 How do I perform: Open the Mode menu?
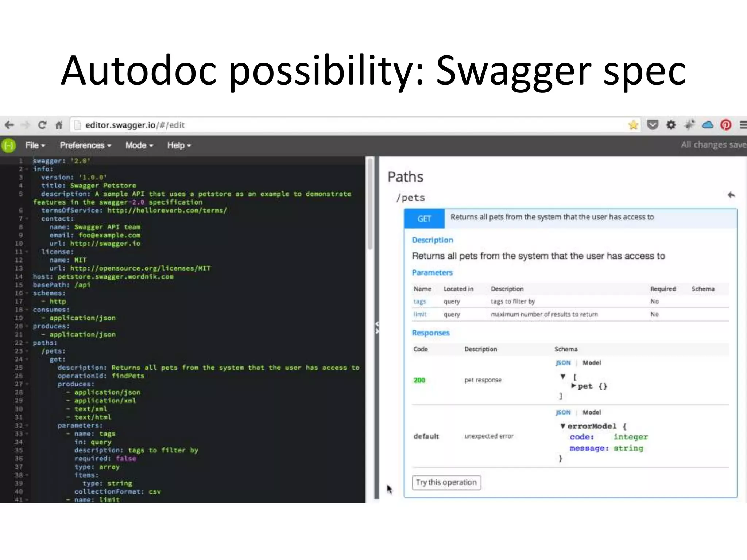[139, 145]
